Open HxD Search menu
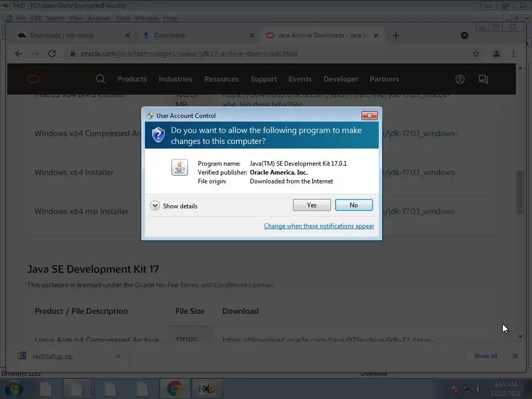The height and width of the screenshot is (399, 532). pyautogui.click(x=55, y=18)
